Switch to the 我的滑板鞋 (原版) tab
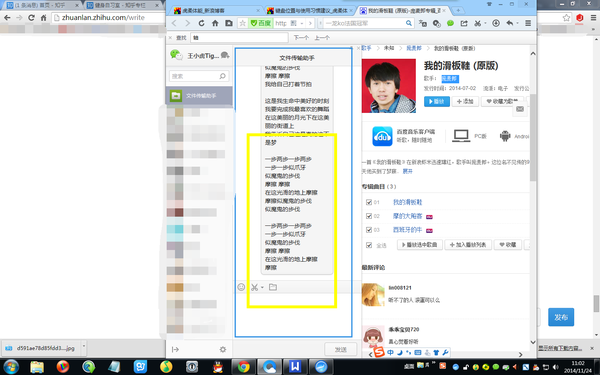Screen dimensions: 600x375 (x=403, y=10)
